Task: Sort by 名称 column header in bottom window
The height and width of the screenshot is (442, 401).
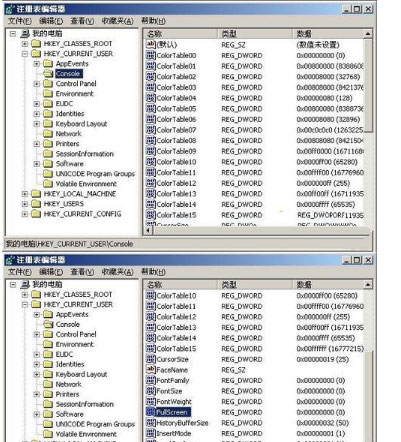Action: (x=180, y=284)
